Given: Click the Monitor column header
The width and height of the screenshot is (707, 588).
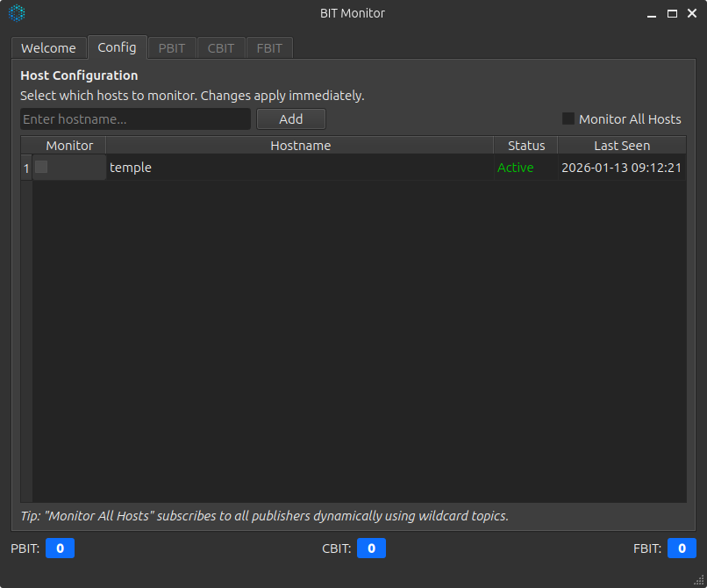Looking at the screenshot, I should point(68,145).
